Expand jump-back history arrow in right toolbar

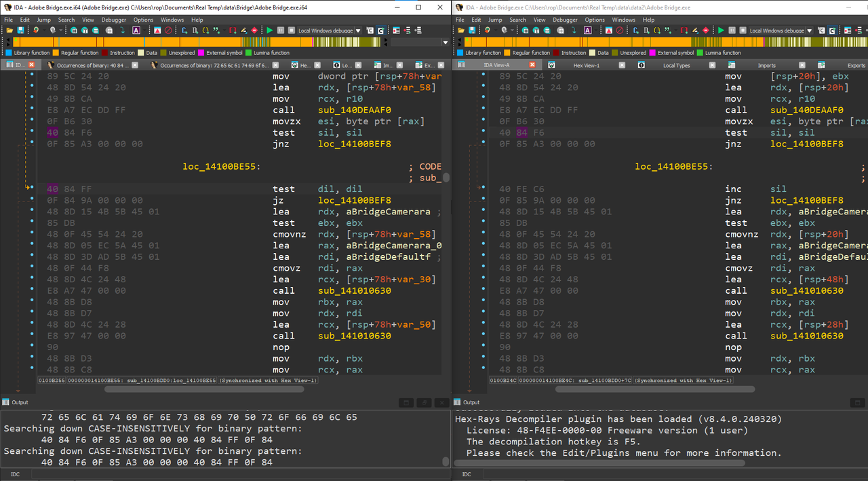(x=496, y=31)
